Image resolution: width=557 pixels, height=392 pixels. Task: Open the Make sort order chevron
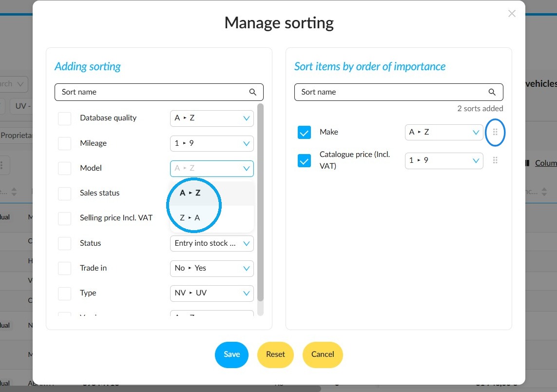point(476,132)
